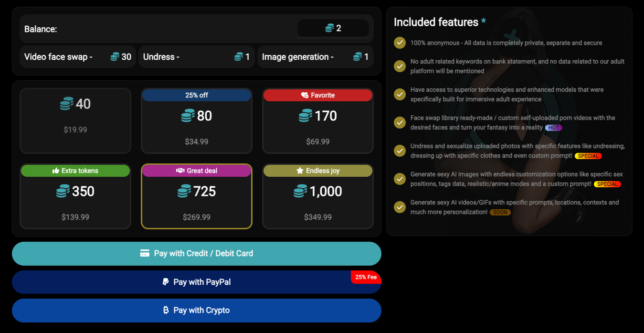
Task: Toggle the checkmark next to the 100% anonymous feature
Action: coord(400,43)
